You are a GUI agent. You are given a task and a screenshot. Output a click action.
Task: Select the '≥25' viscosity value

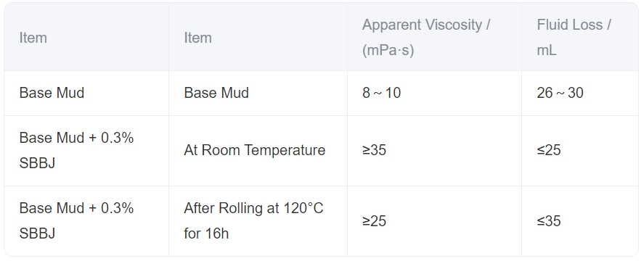click(374, 221)
